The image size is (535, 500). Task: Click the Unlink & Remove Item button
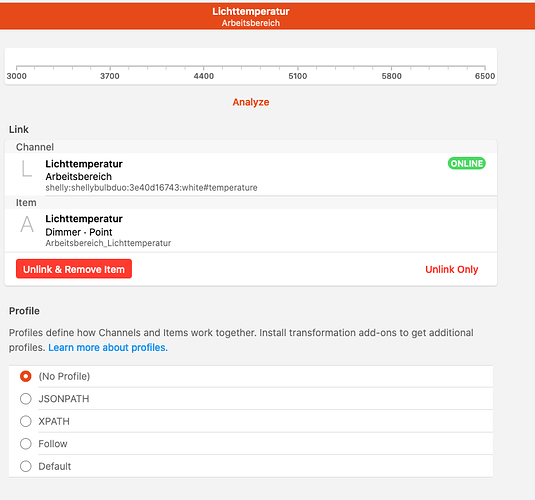click(74, 269)
